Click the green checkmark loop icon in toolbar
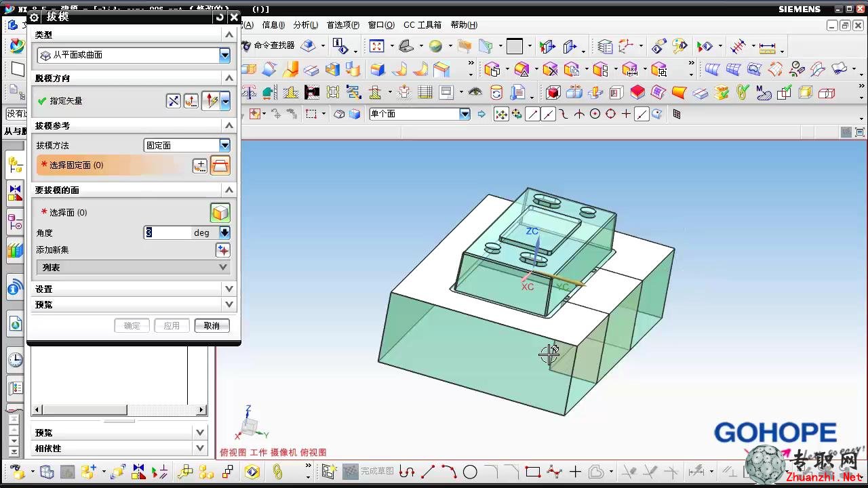 pyautogui.click(x=743, y=92)
